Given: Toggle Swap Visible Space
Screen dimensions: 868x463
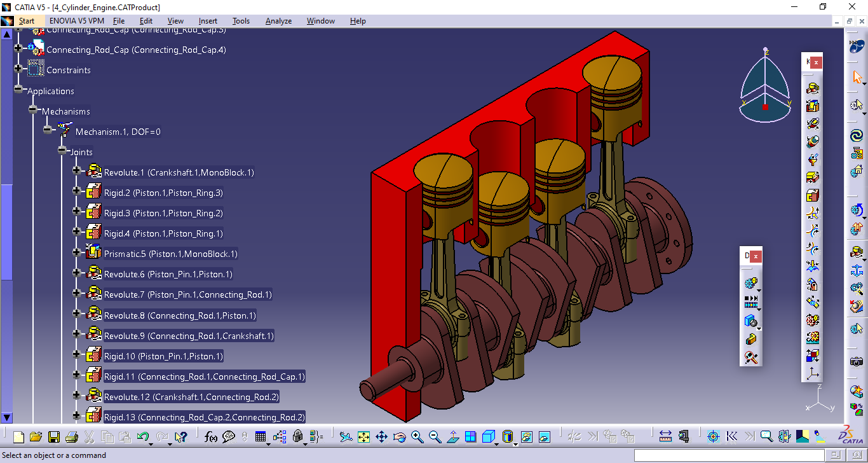Looking at the screenshot, I should pyautogui.click(x=544, y=437).
